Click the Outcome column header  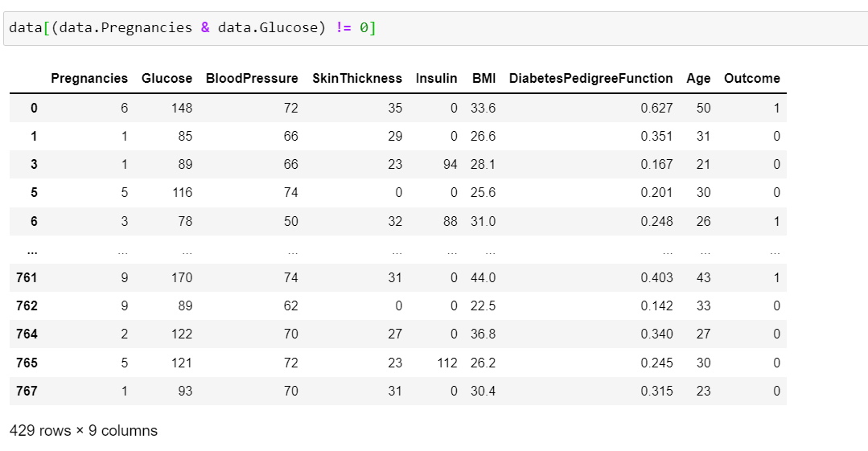pos(751,79)
